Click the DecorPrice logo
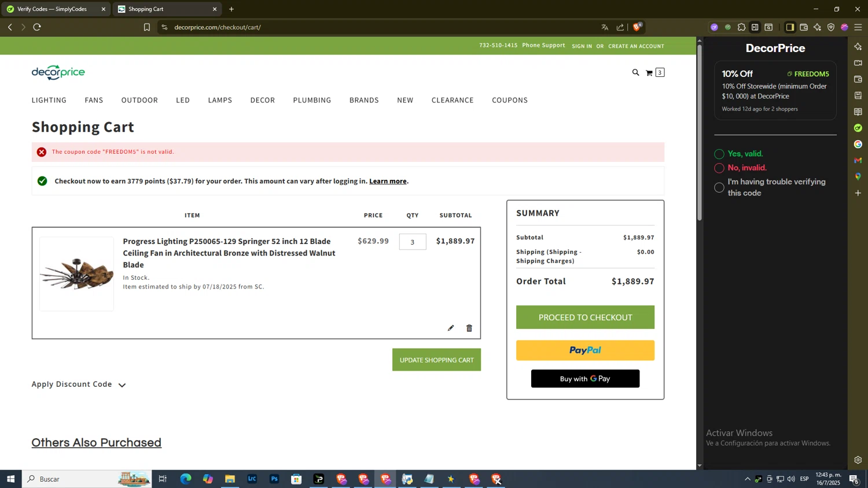Viewport: 868px width, 488px height. (58, 72)
